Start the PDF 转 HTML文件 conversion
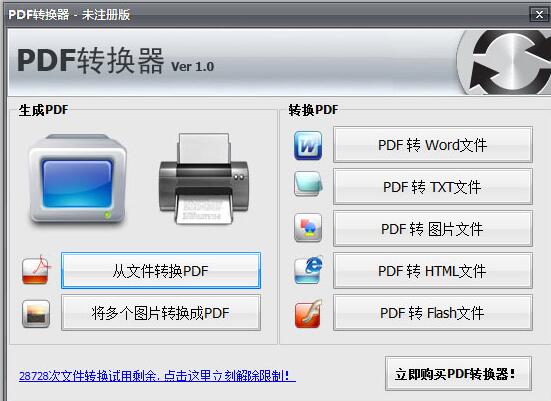551x401 pixels. coord(433,271)
